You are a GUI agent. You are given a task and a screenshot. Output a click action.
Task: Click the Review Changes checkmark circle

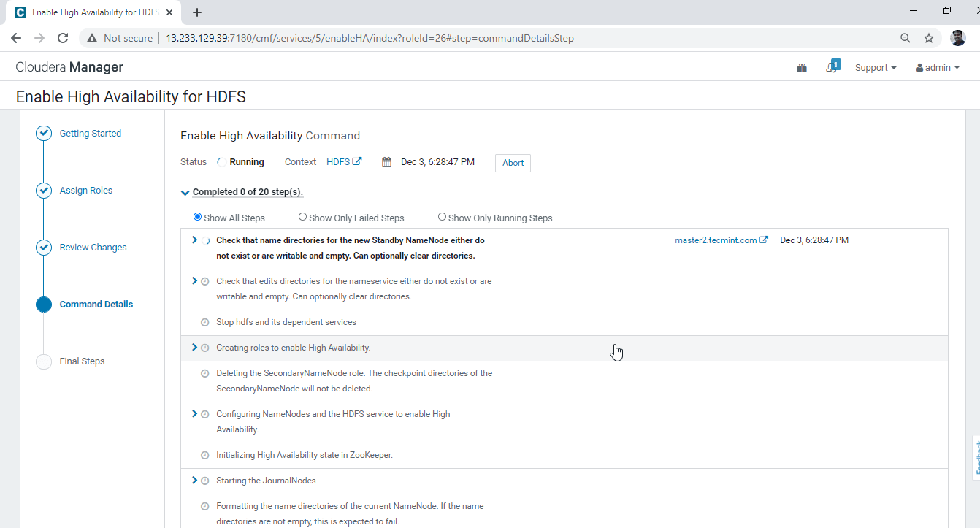click(44, 248)
